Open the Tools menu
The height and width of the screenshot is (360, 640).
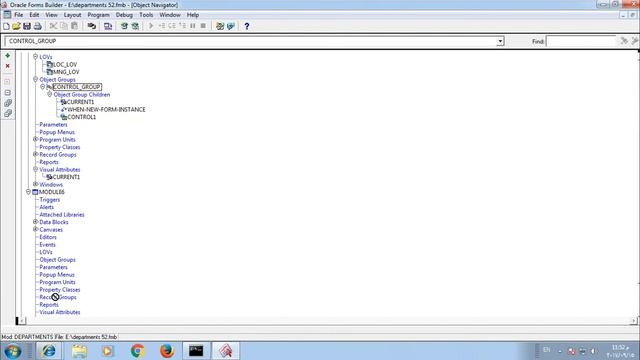[x=146, y=15]
